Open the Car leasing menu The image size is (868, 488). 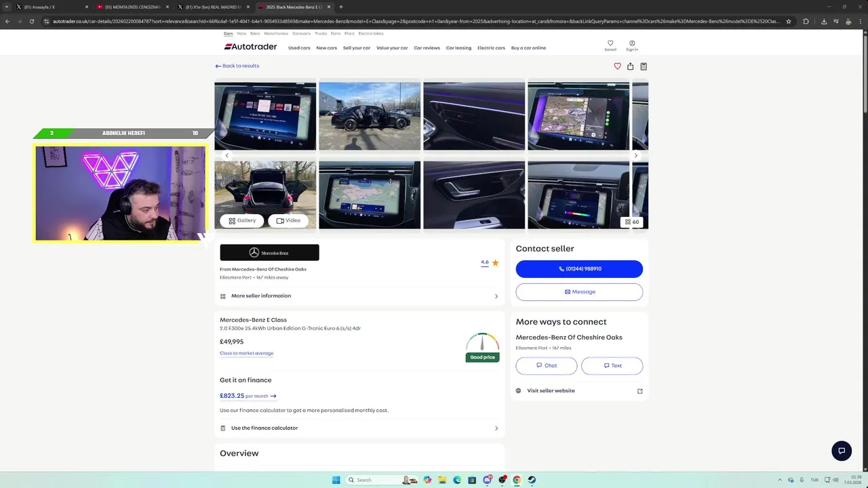[x=458, y=48]
